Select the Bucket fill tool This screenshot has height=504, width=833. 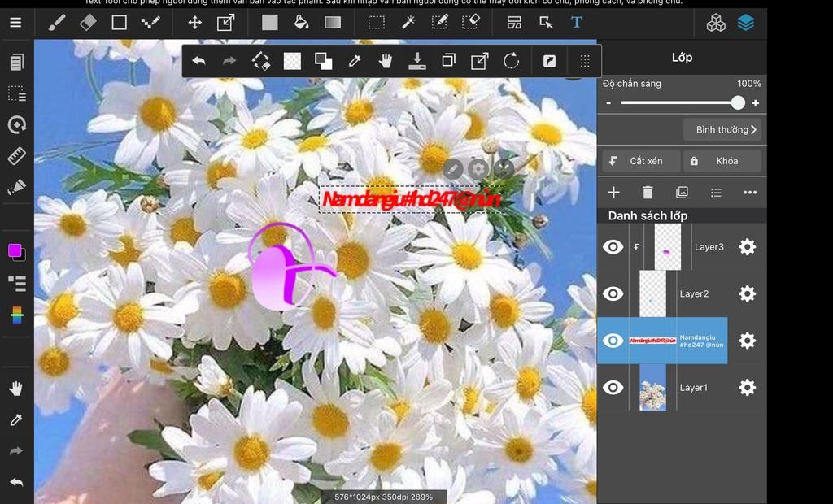(301, 23)
